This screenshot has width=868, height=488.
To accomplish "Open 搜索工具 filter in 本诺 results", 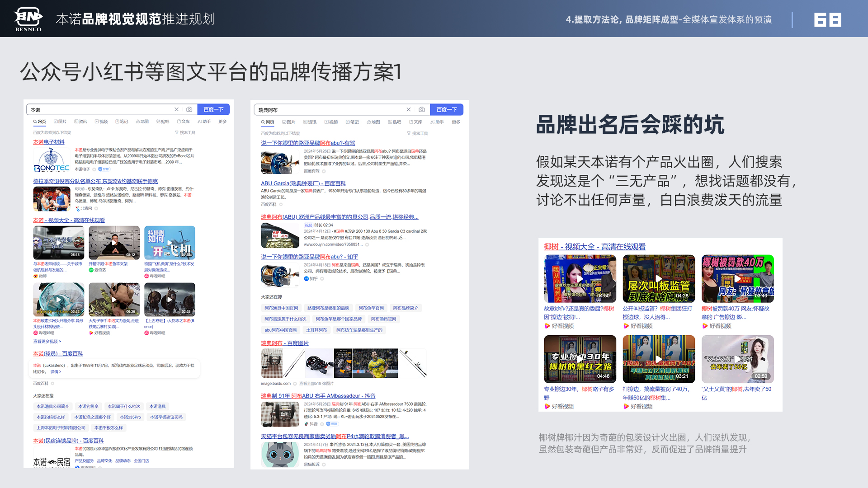I will click(x=185, y=133).
